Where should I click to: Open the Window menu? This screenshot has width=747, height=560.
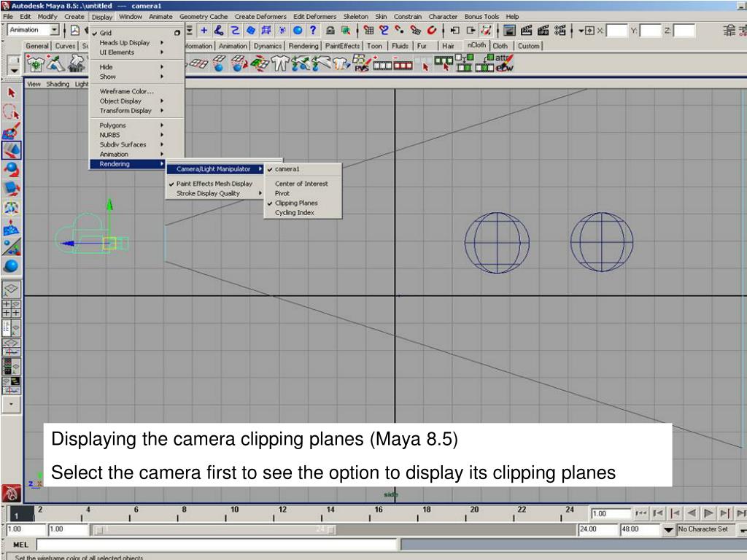pos(130,17)
